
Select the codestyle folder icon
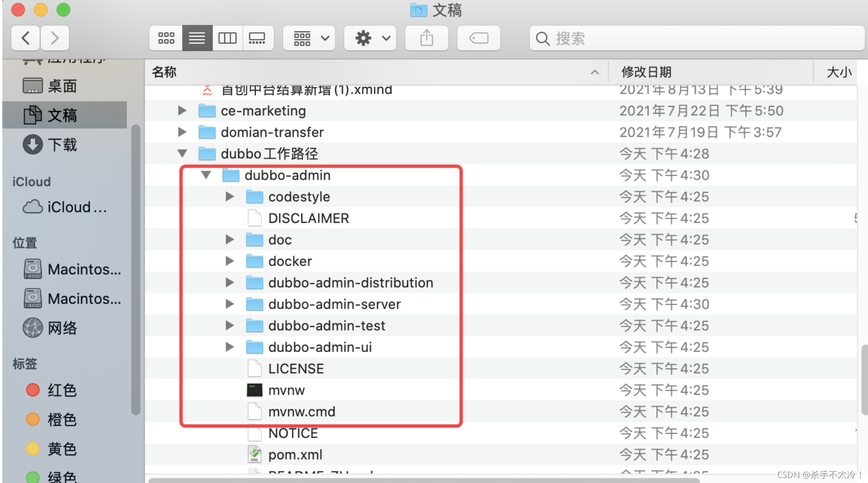coord(254,196)
